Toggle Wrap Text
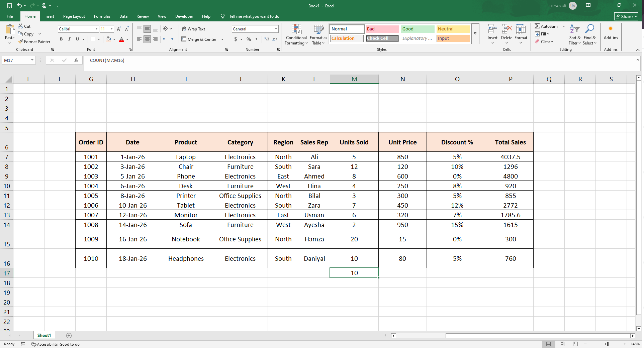 tap(193, 29)
